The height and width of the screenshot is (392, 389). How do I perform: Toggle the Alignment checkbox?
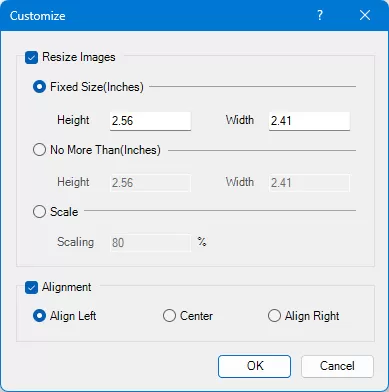tap(31, 287)
